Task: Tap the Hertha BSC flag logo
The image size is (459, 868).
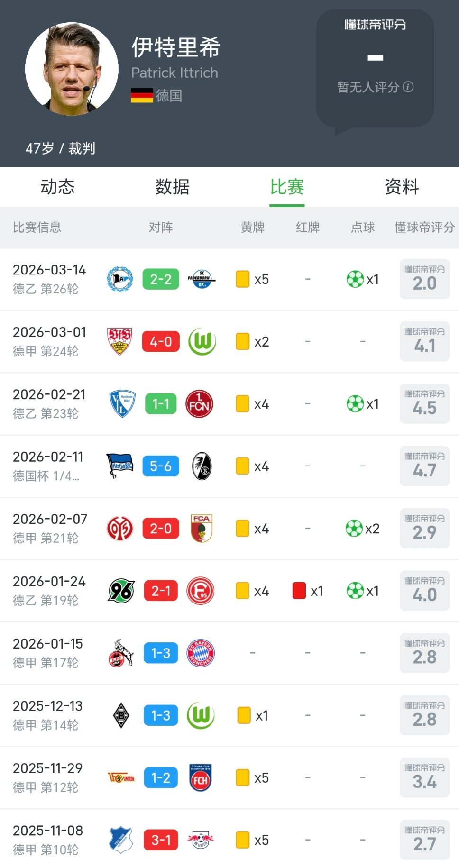Action: [x=120, y=466]
